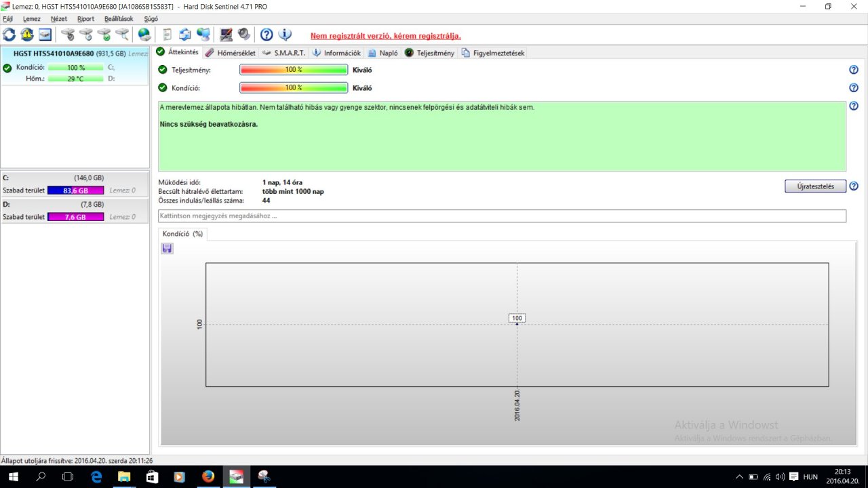This screenshot has width=868, height=488.
Task: Select the Kondíció (%) chart tab
Action: coord(182,234)
